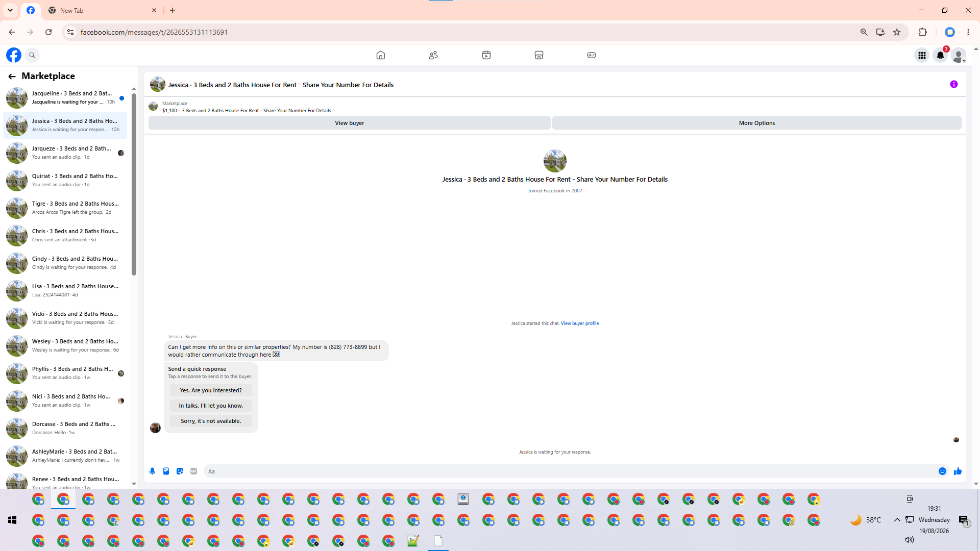Screen dimensions: 980x551
Task: Switch to the Facebook tab
Action: 31,10
